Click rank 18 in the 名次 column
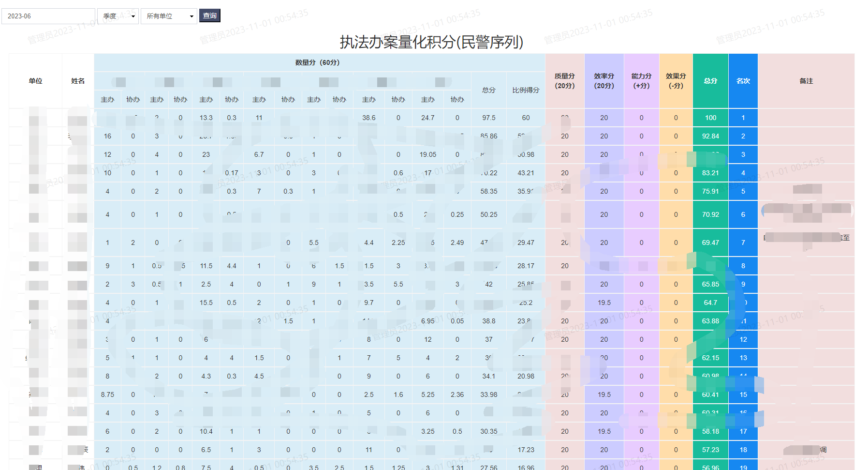Image resolution: width=868 pixels, height=470 pixels. tap(743, 450)
